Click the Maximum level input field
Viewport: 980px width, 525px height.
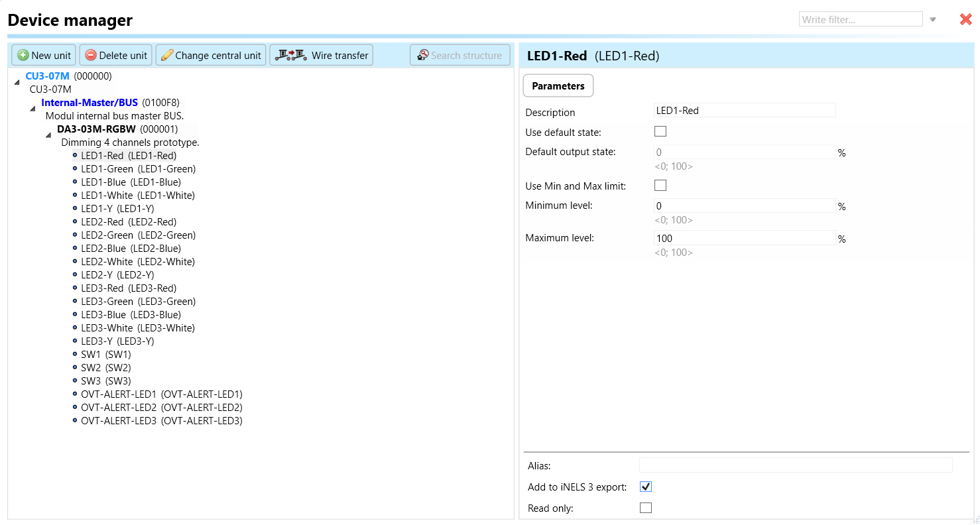point(744,239)
